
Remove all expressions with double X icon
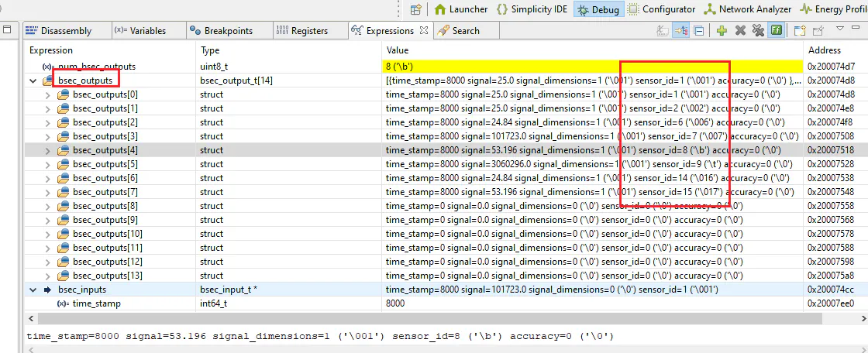tap(758, 31)
